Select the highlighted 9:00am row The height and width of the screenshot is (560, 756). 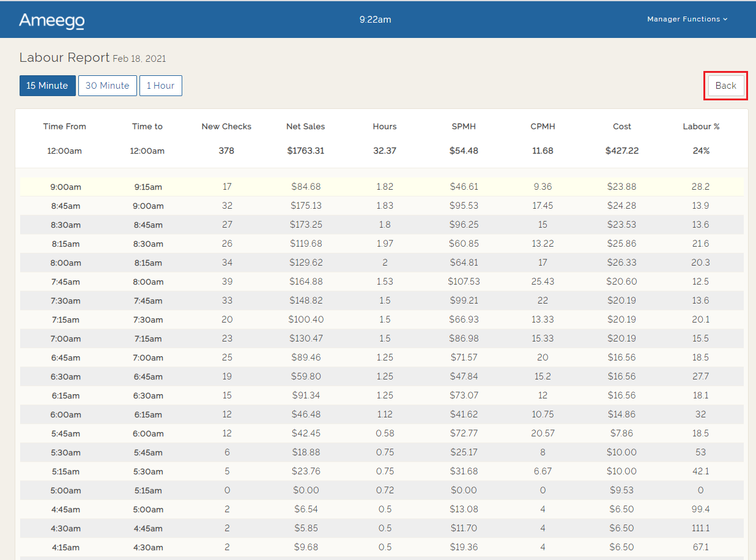(378, 187)
